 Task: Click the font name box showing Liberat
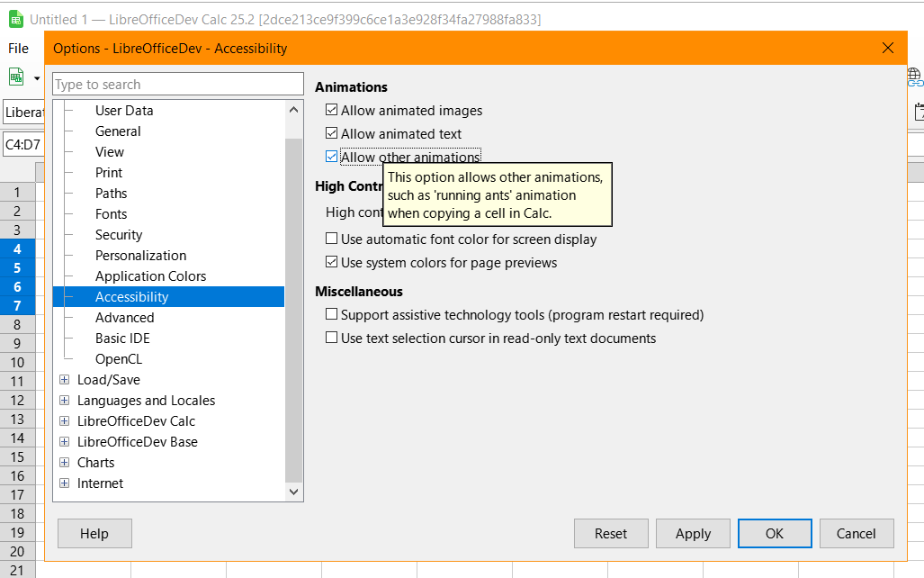(23, 112)
